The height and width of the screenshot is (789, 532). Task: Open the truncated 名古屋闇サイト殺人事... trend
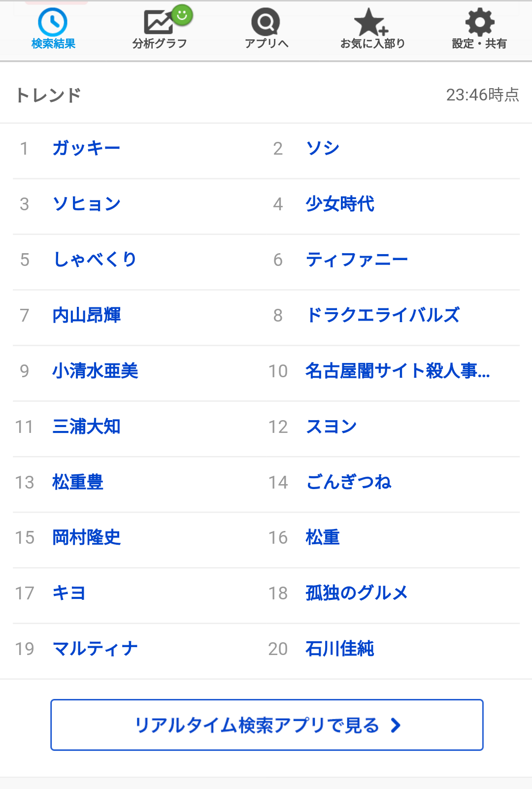(x=398, y=371)
